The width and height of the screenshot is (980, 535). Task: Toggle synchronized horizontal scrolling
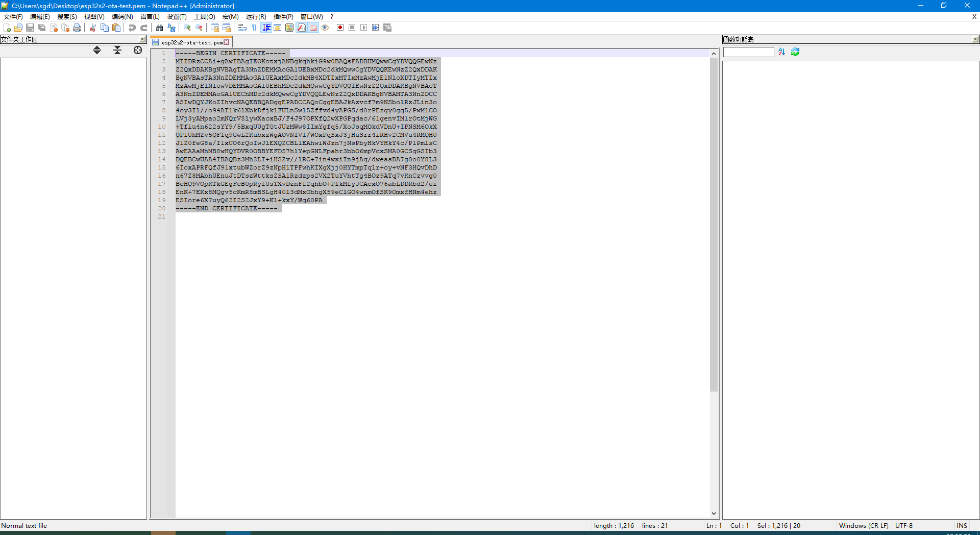click(227, 28)
